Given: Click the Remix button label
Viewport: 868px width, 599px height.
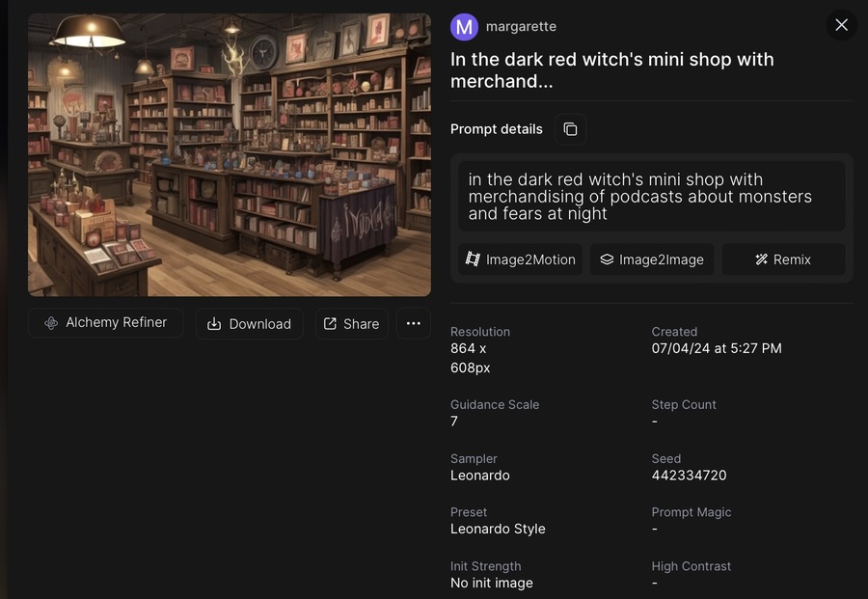Looking at the screenshot, I should (x=792, y=259).
